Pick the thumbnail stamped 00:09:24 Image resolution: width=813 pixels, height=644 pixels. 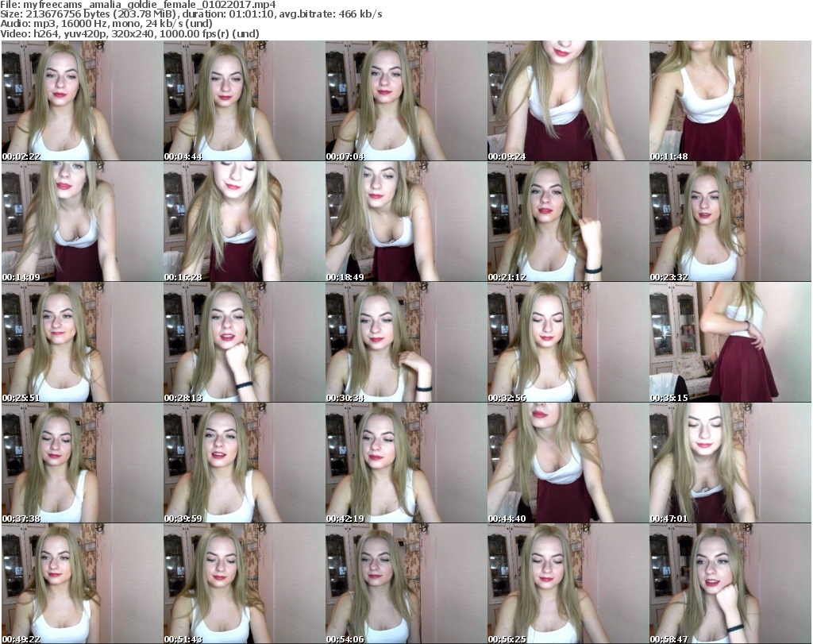coord(568,101)
